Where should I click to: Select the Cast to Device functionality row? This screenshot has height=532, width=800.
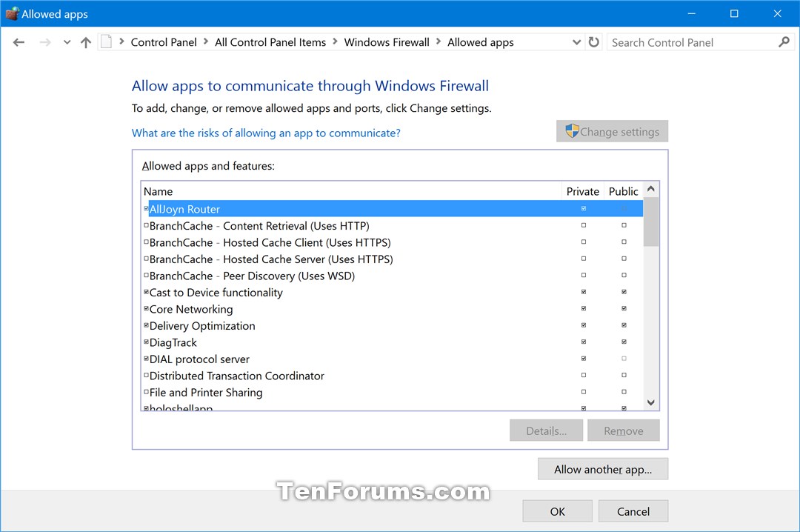point(215,292)
